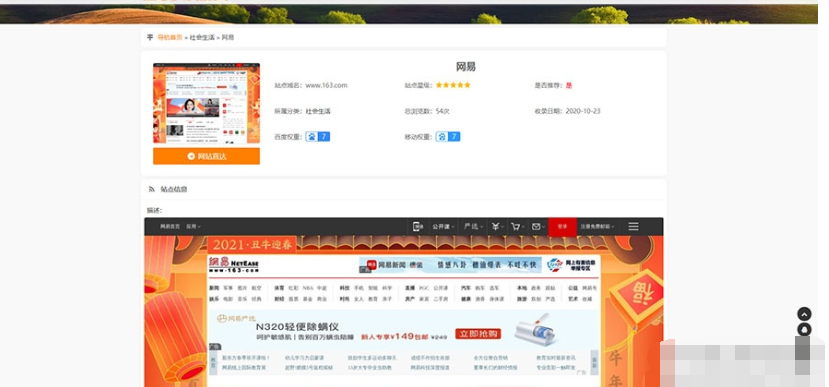Click the 2020-10-23 inclusion date
The image size is (829, 387).
583,111
